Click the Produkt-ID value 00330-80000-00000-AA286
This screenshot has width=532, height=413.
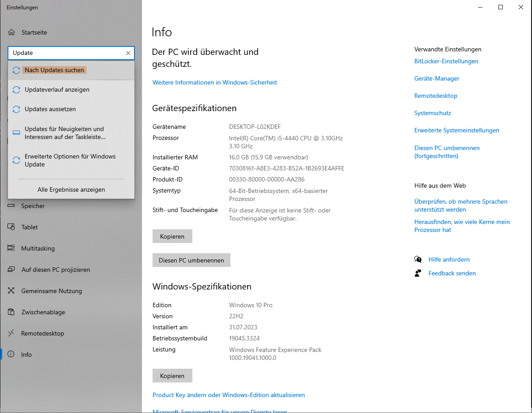267,179
